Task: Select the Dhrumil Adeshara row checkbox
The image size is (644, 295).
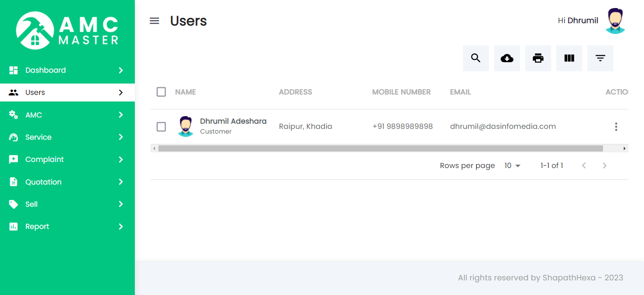Action: 161,126
